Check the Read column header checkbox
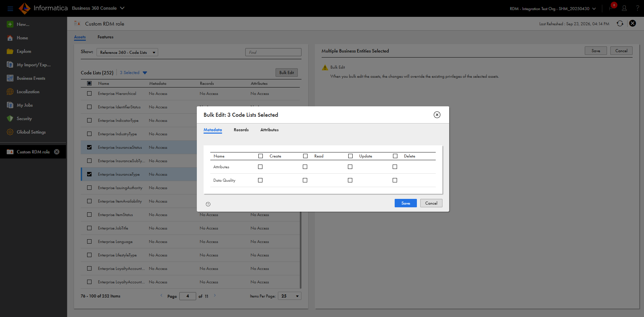 305,156
